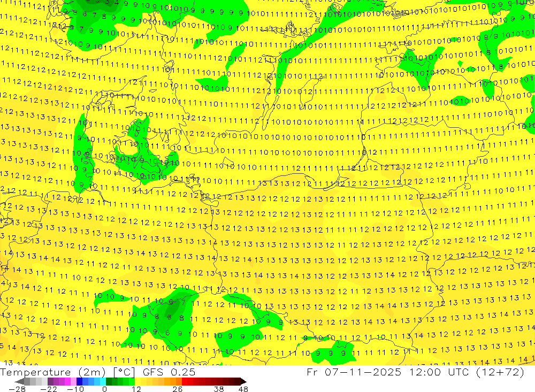
Task: Click the '48' legend scale label
Action: pyautogui.click(x=243, y=389)
